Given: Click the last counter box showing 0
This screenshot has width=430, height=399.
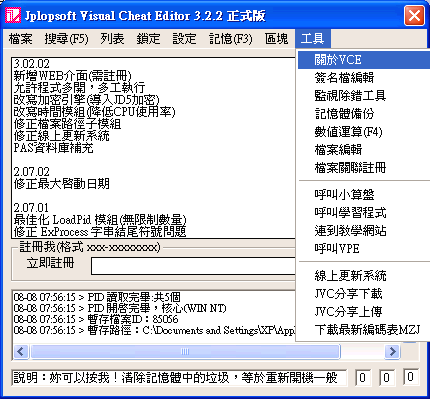Looking at the screenshot, I should [410, 377].
